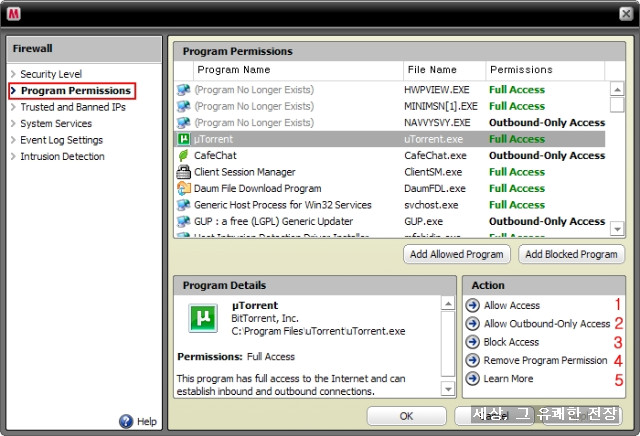Click the chevron beside Security Level

13,74
